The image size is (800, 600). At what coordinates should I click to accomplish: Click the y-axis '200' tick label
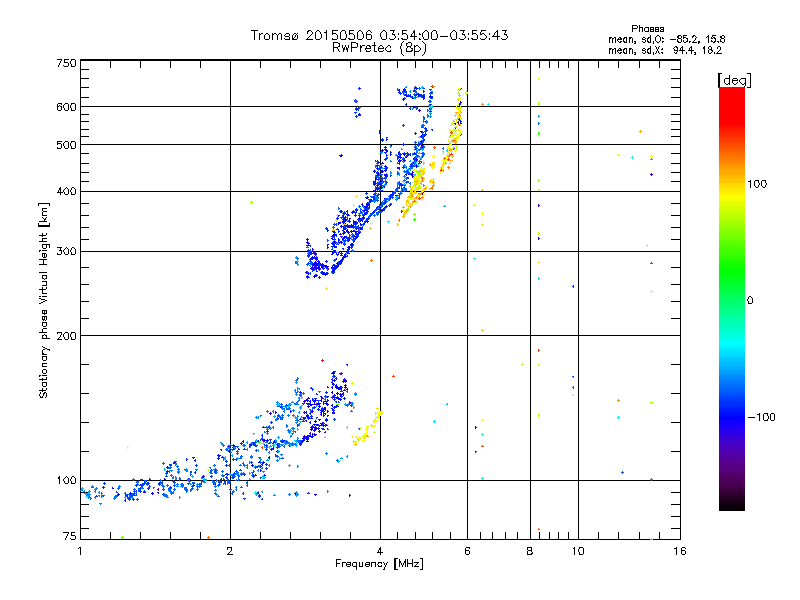click(66, 336)
